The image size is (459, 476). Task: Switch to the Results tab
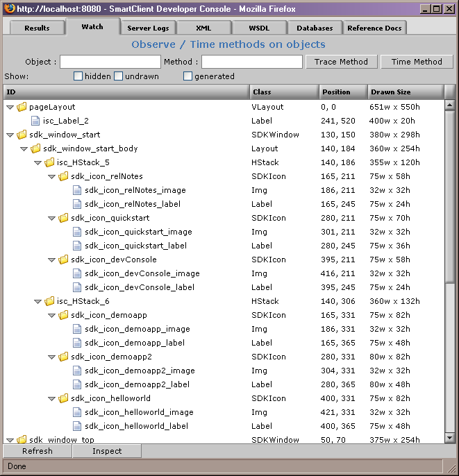coord(37,28)
